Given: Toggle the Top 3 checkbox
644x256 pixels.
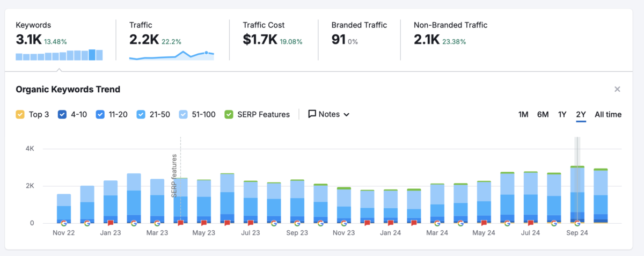Looking at the screenshot, I should click(20, 114).
